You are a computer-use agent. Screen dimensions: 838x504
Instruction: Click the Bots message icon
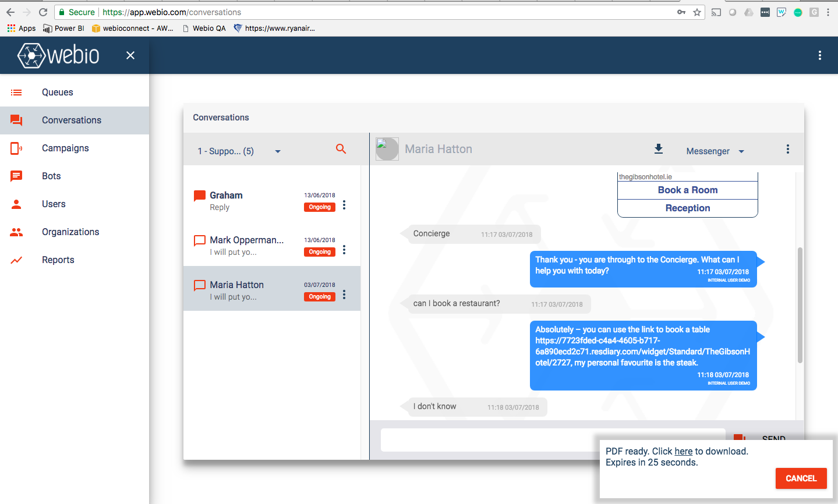pos(16,176)
